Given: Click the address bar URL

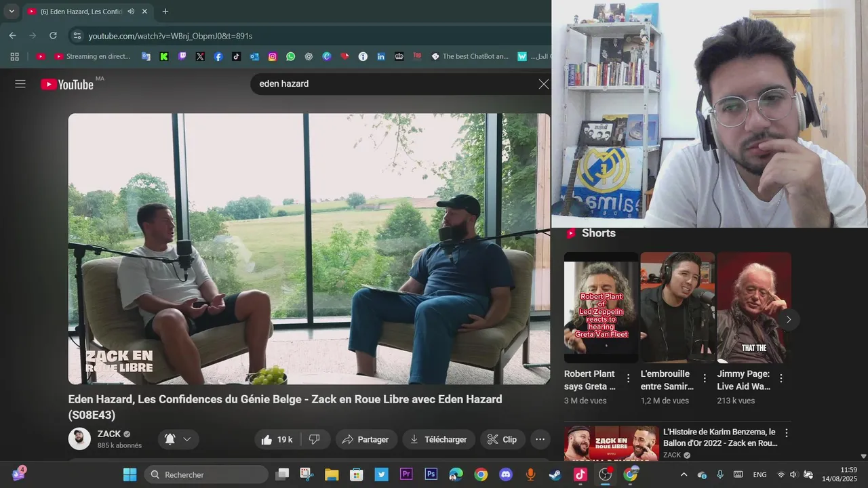Looking at the screenshot, I should tap(170, 36).
